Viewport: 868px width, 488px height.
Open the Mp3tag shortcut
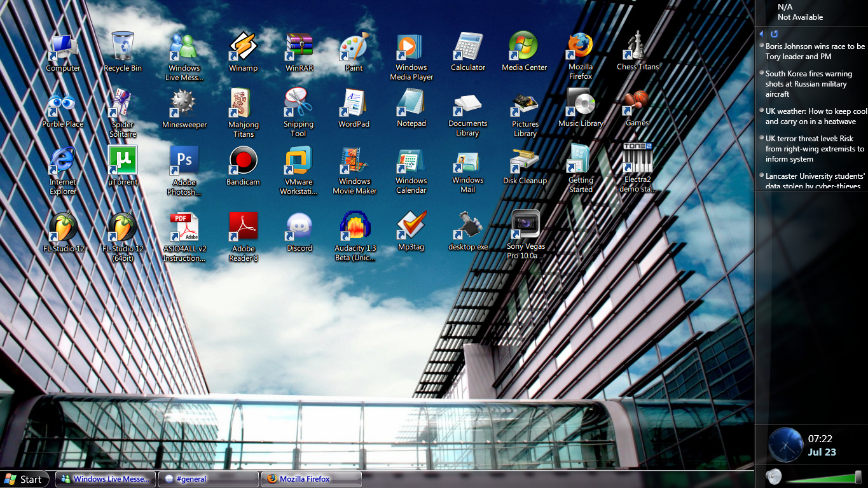411,231
